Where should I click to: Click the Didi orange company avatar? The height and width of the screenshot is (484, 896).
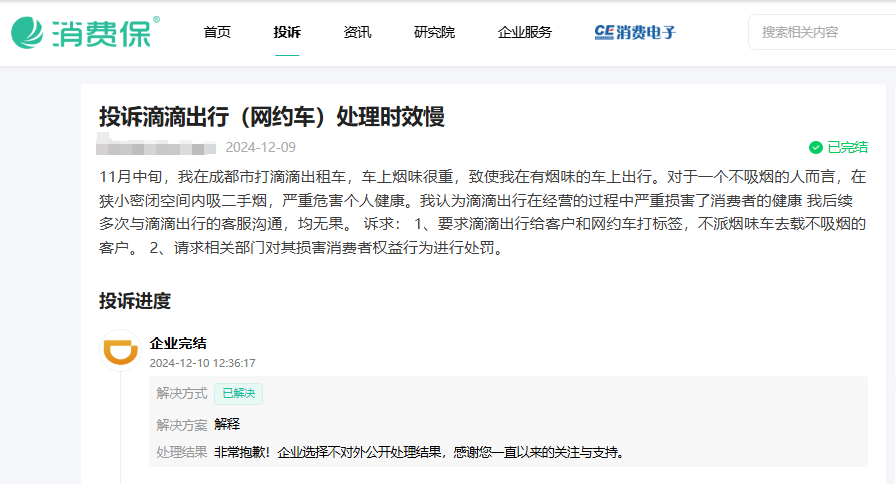tap(121, 350)
